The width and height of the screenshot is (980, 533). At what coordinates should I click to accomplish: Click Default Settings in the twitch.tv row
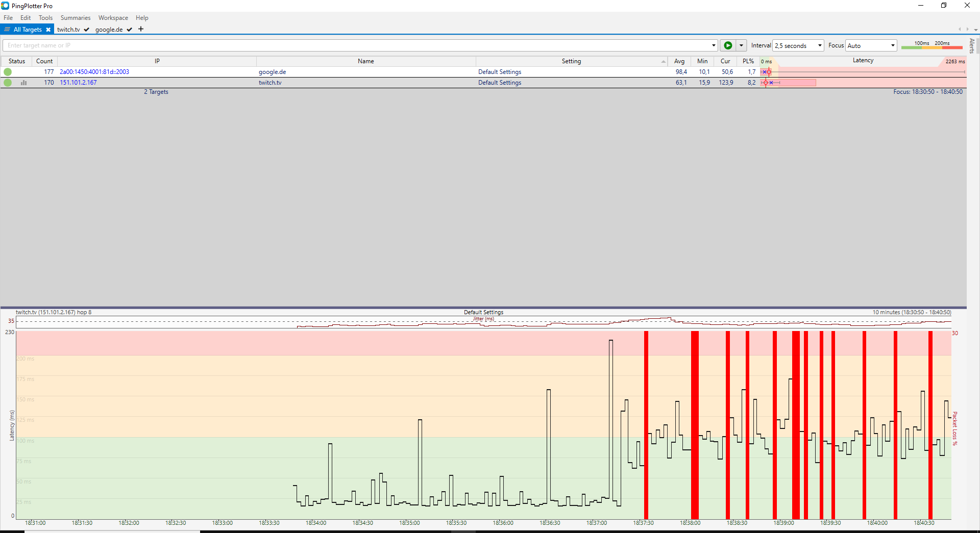pos(500,83)
